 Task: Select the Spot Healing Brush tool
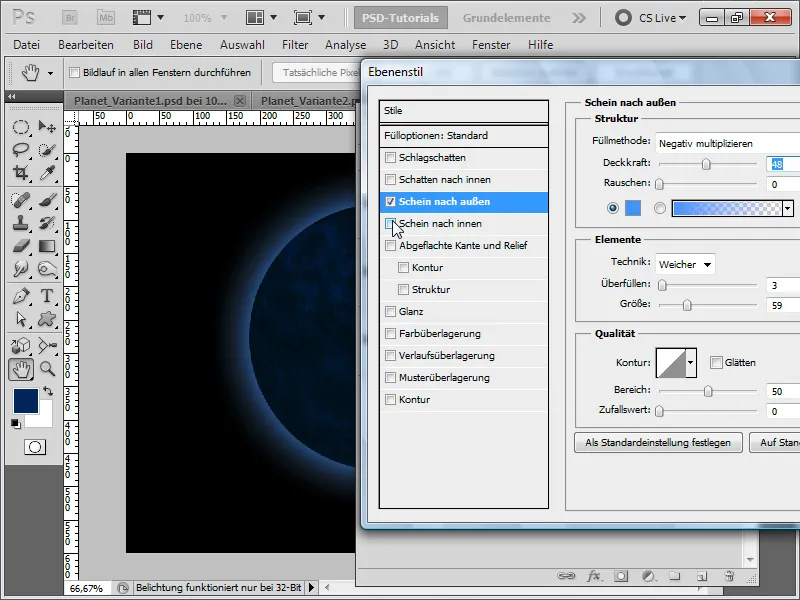[x=20, y=199]
